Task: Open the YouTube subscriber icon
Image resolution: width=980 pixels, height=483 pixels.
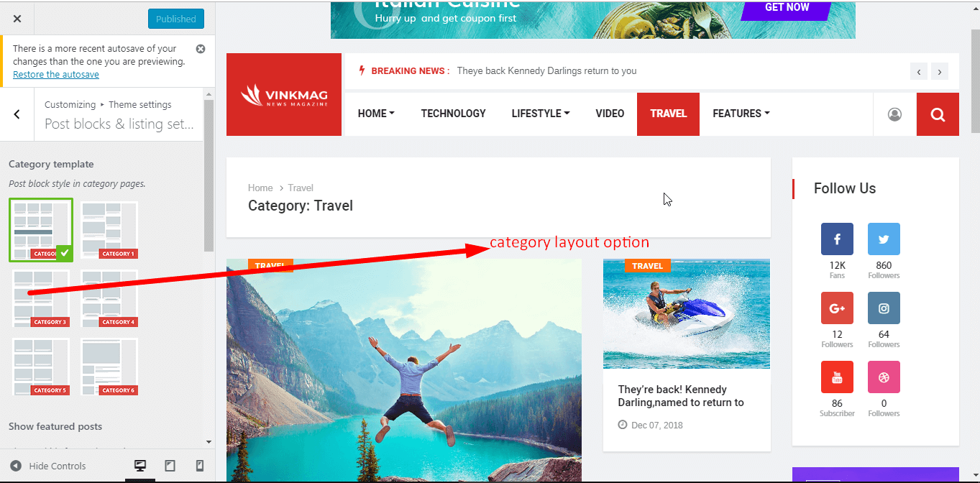Action: (837, 377)
